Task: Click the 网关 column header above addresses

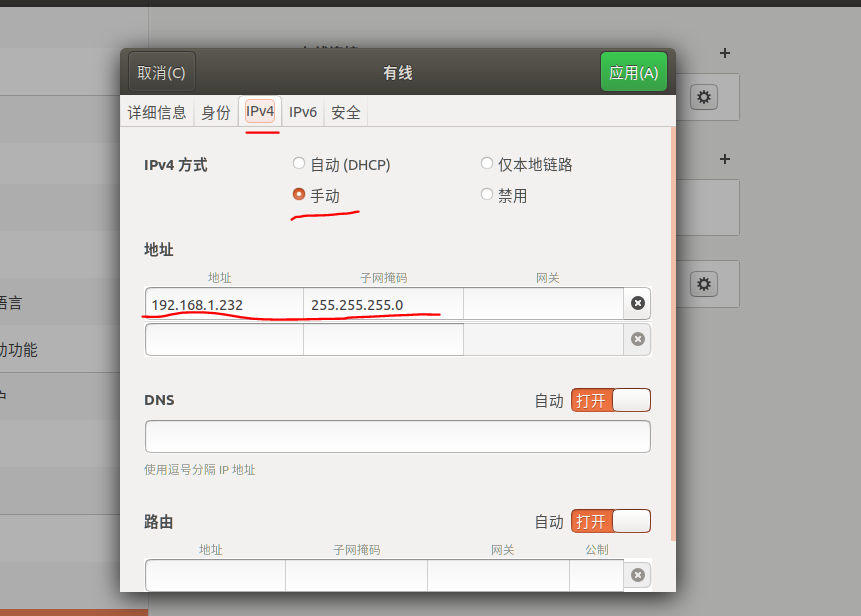Action: (x=547, y=278)
